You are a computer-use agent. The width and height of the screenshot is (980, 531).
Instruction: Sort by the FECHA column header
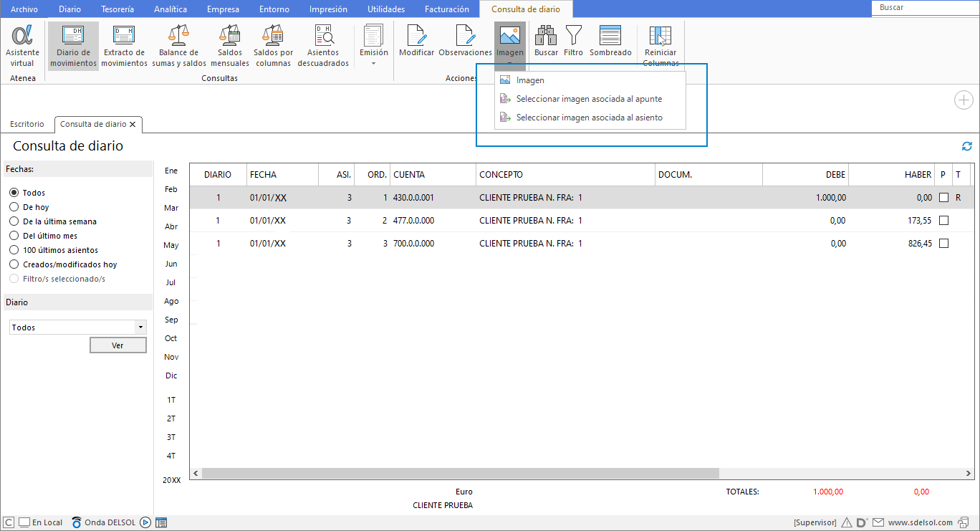pyautogui.click(x=282, y=174)
